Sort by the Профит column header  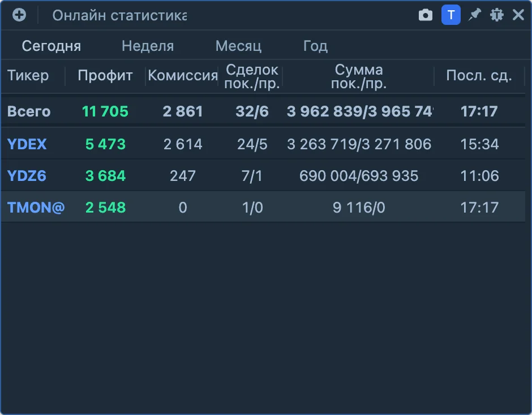click(x=105, y=75)
